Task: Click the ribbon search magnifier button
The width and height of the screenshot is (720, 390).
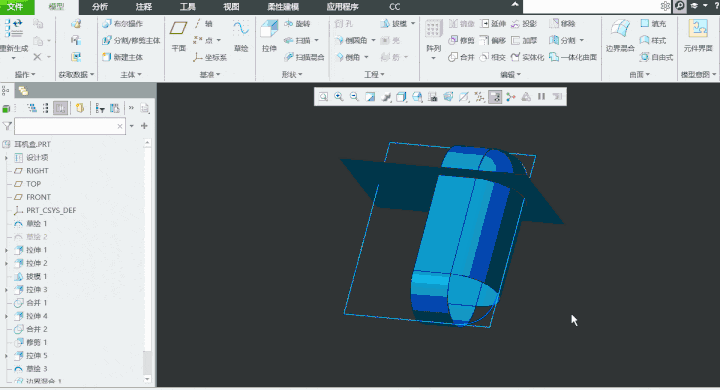Action: point(680,6)
